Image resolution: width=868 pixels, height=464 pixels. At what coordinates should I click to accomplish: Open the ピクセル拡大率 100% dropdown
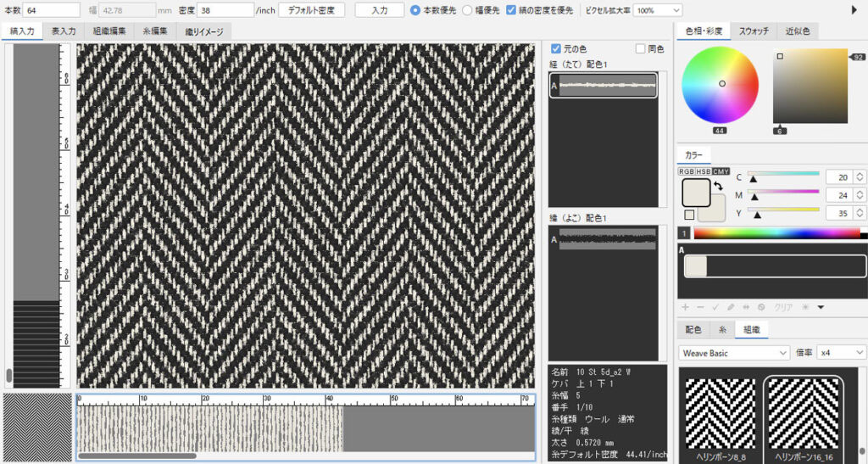pyautogui.click(x=657, y=10)
